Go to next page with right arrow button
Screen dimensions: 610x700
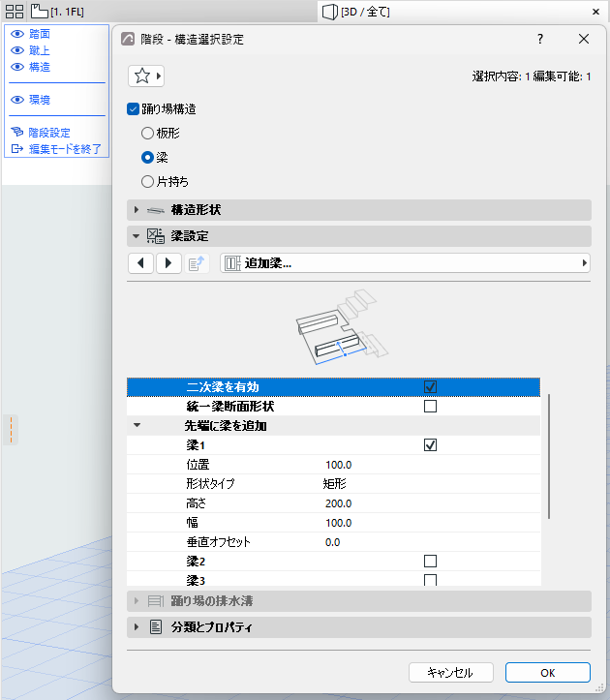point(168,263)
